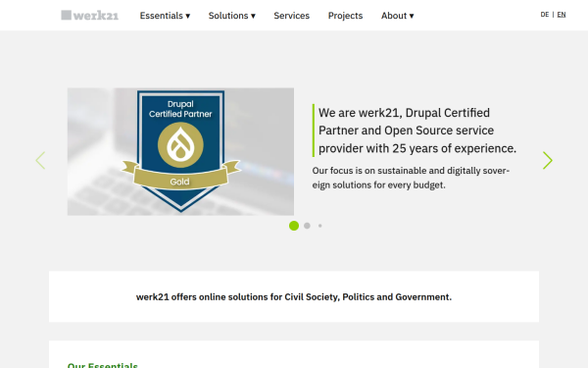Expand the About dropdown menu
Image resolution: width=588 pixels, height=368 pixels.
point(398,16)
